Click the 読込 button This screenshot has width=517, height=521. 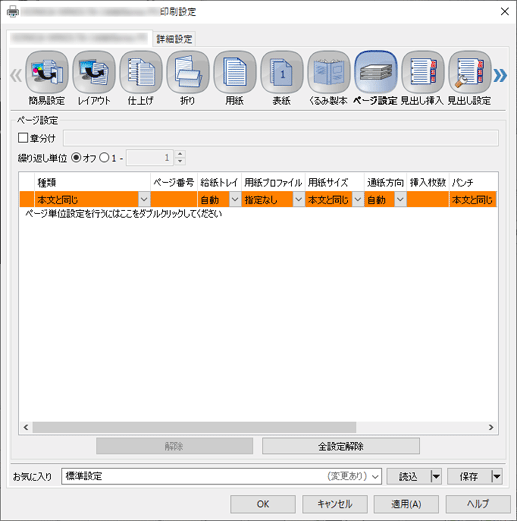point(409,476)
